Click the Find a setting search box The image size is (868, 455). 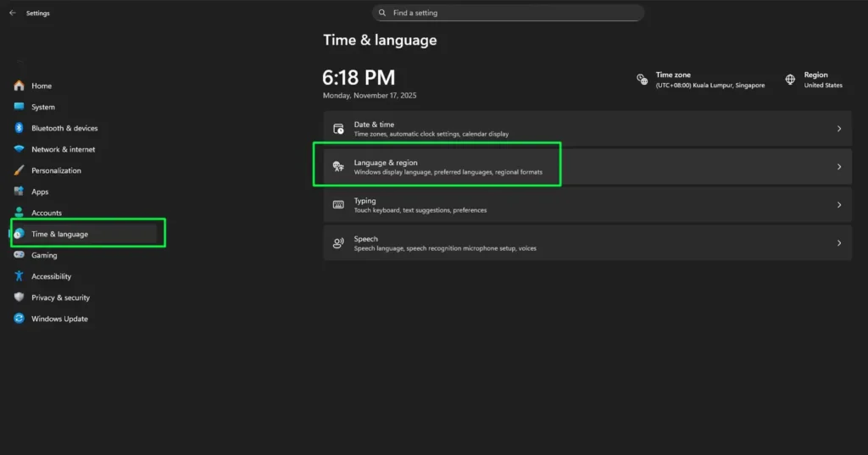pyautogui.click(x=509, y=13)
